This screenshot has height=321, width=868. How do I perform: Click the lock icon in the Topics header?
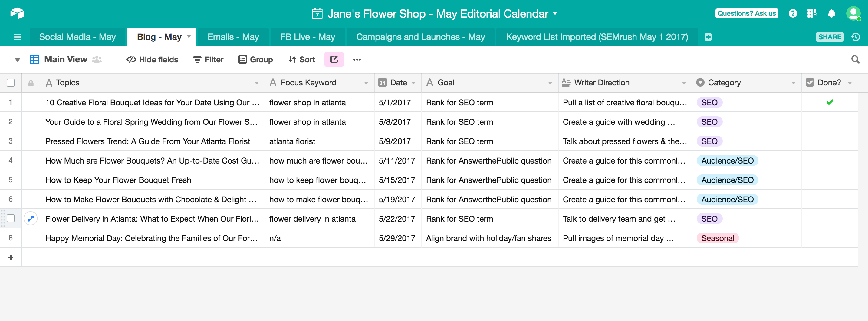click(31, 83)
